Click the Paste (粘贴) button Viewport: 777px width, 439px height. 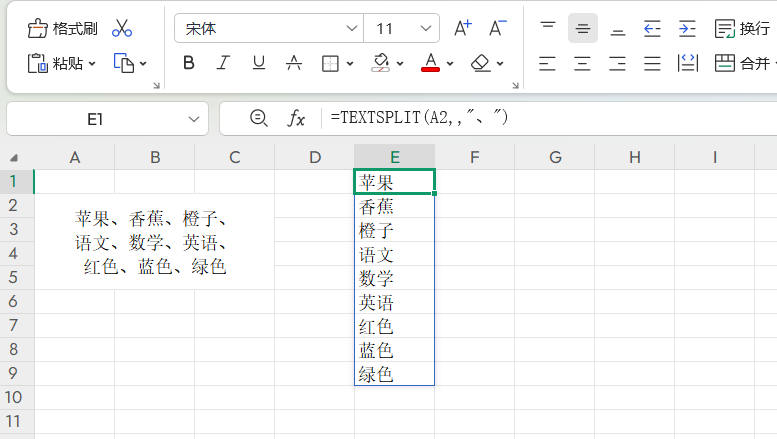62,64
